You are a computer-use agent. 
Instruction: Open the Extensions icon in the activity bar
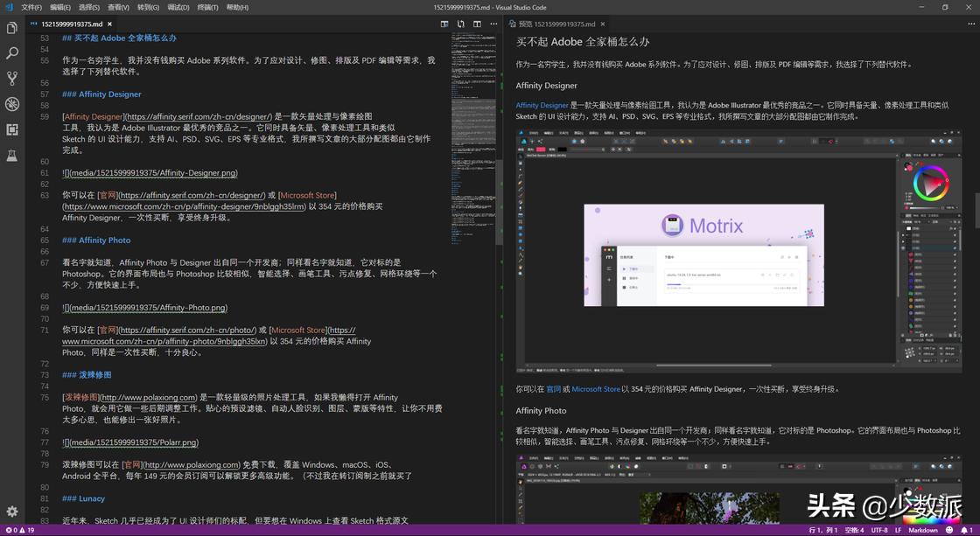tap(11, 129)
